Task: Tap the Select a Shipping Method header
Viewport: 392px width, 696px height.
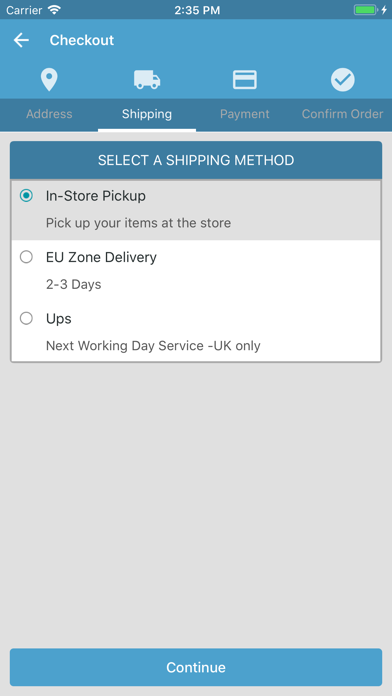Action: tap(196, 160)
